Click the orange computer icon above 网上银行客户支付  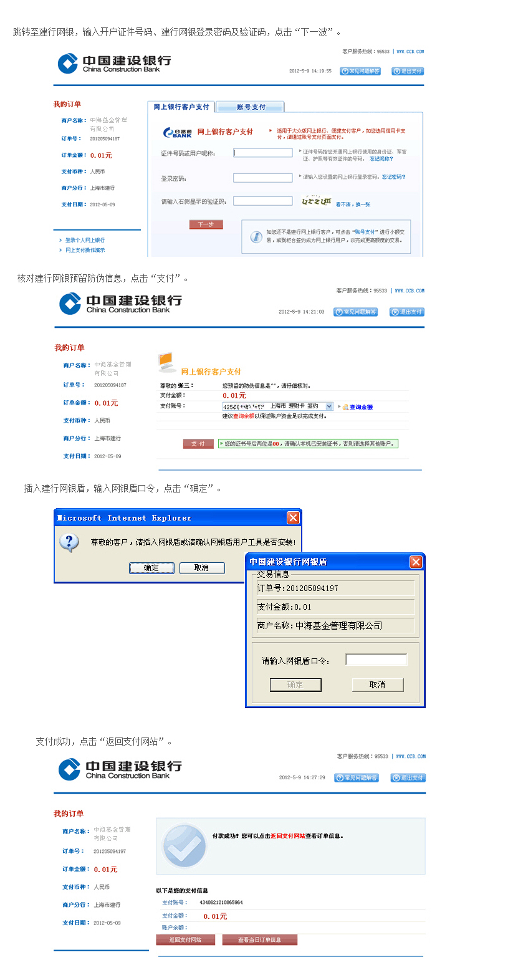point(167,362)
